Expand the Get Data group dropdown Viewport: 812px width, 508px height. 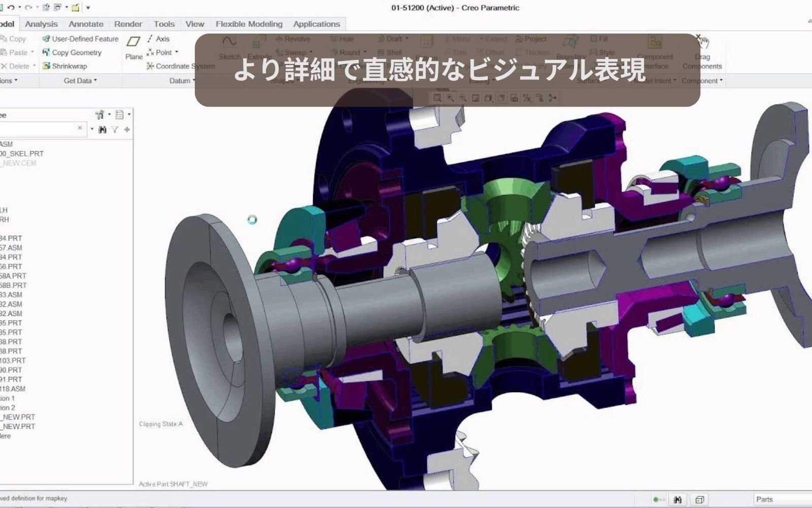click(x=94, y=80)
